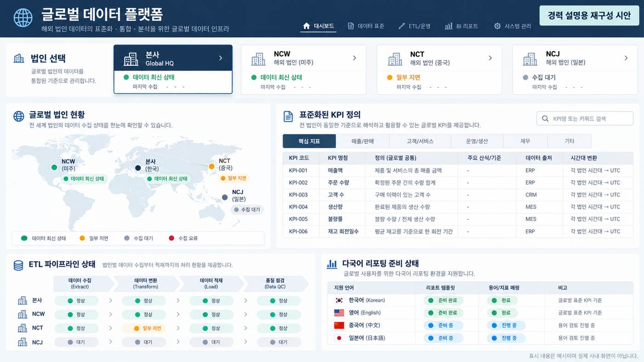The height and width of the screenshot is (362, 644).
Task: Click the bar chart icon beside 다국어 리포팅 준비 상태
Action: (x=332, y=264)
